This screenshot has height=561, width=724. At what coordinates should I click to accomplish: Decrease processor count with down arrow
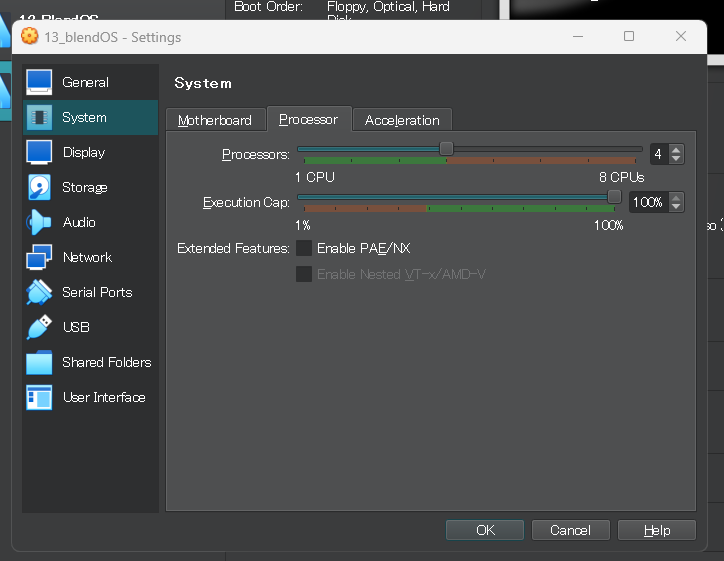coord(676,158)
